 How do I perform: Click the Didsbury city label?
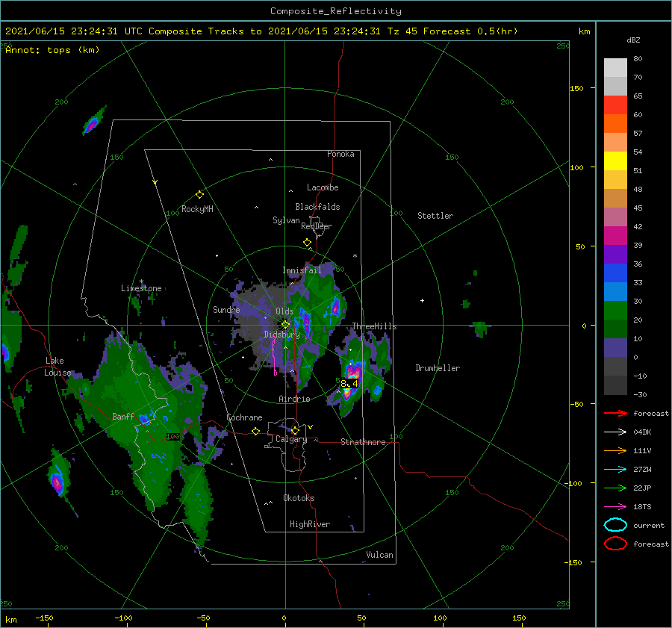tap(282, 335)
